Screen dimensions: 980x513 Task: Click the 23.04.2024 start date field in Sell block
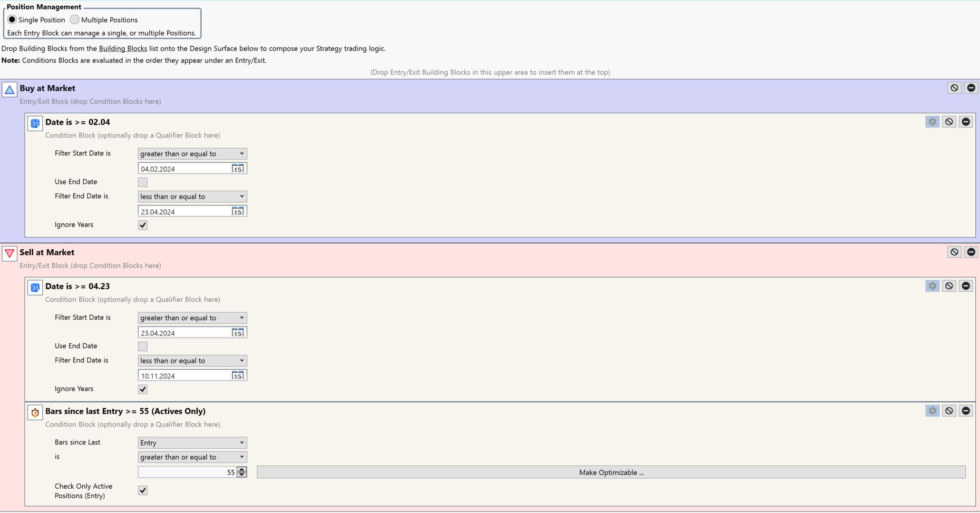(184, 333)
